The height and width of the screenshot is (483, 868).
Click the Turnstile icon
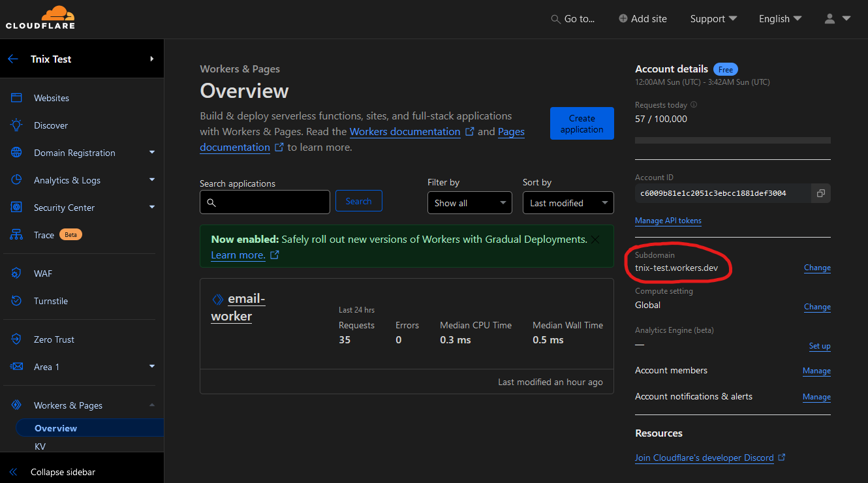(17, 301)
